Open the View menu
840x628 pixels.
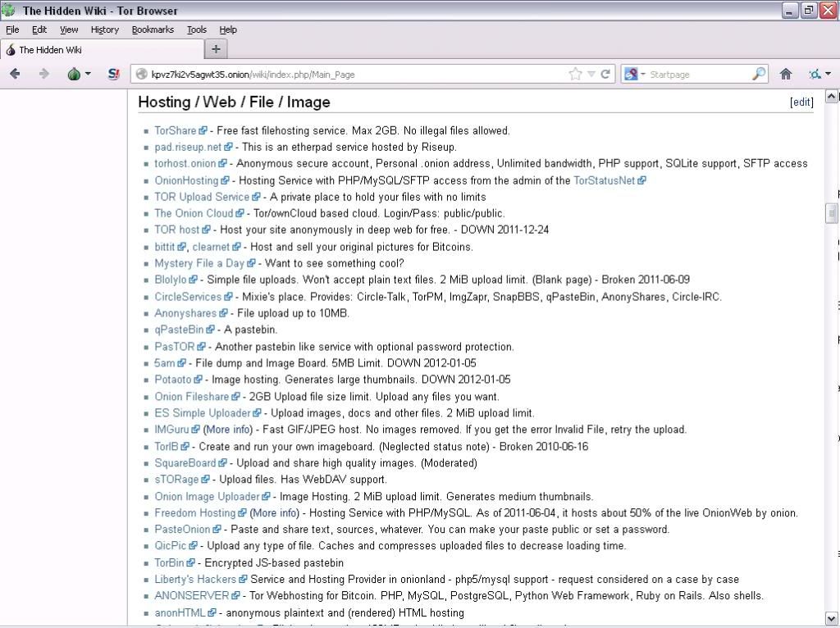(x=69, y=30)
